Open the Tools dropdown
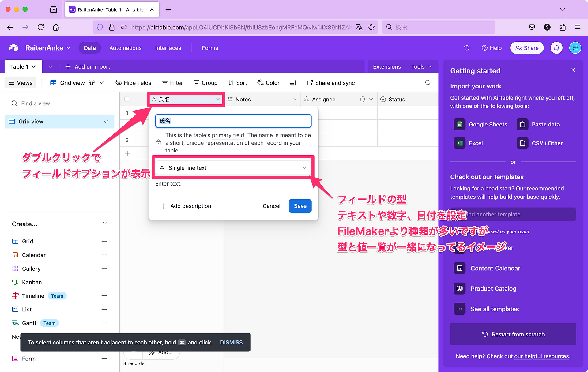Screen dimensions: 588x372 (421, 66)
